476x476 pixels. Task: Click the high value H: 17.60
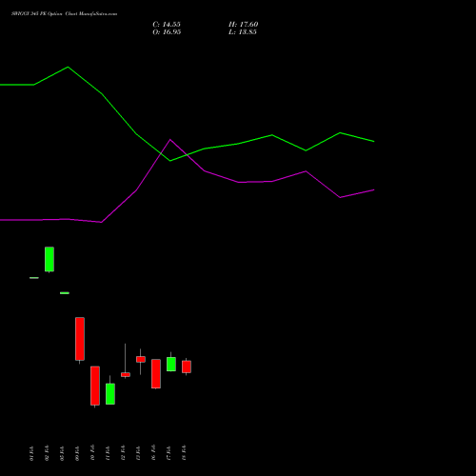(x=244, y=25)
